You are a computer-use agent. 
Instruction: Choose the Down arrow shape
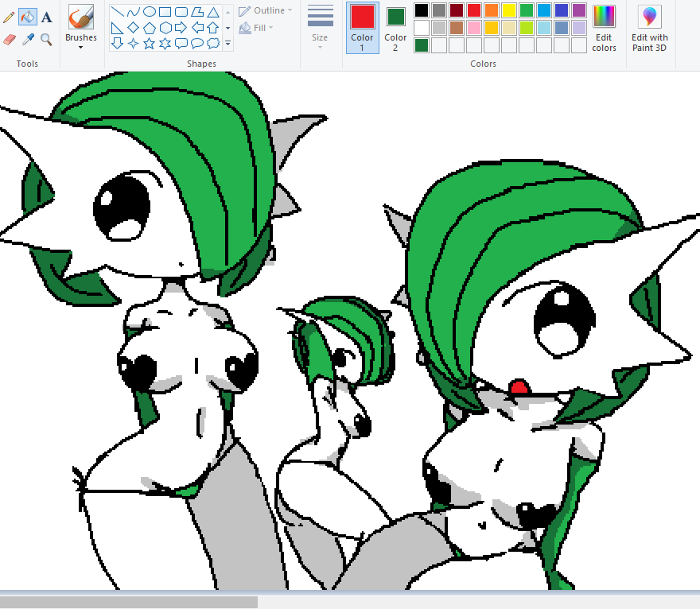(x=117, y=43)
